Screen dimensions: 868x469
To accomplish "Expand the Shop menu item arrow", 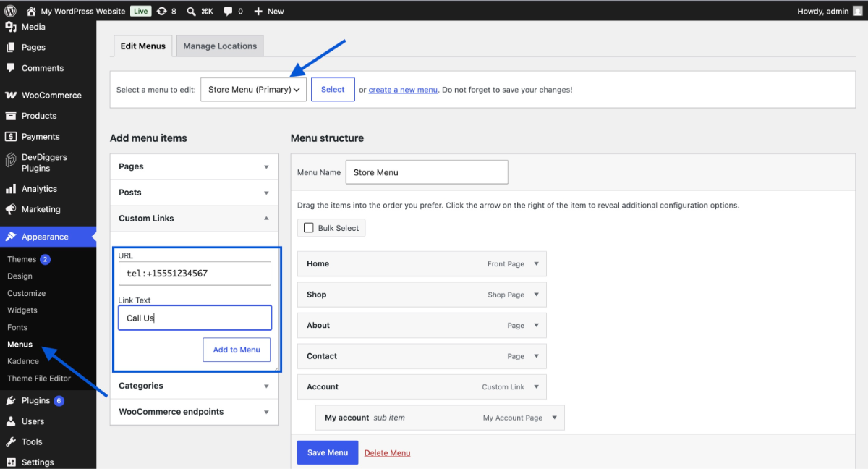I will click(x=536, y=295).
